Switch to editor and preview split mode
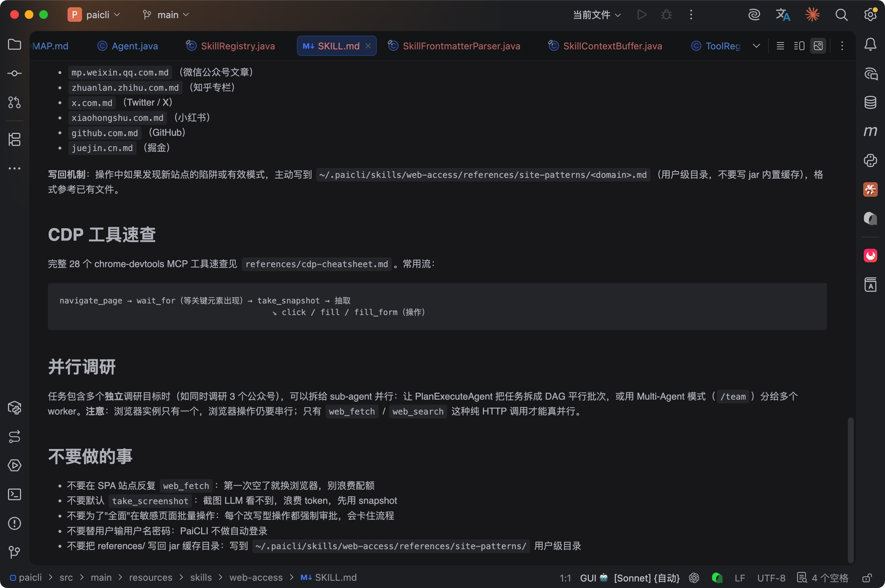The width and height of the screenshot is (885, 588). 799,46
